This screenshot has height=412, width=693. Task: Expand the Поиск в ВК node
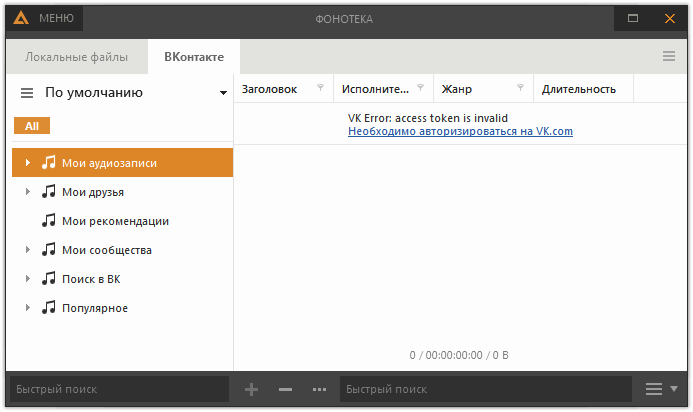coord(28,279)
